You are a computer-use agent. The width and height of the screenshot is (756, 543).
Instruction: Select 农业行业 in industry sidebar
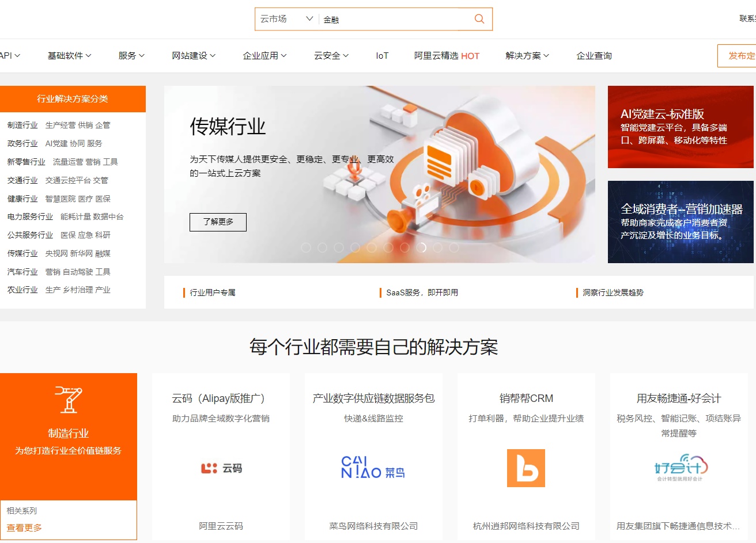[22, 290]
